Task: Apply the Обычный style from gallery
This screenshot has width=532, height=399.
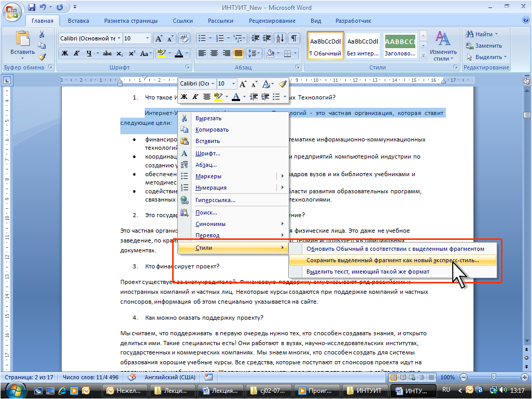Action: pyautogui.click(x=326, y=46)
